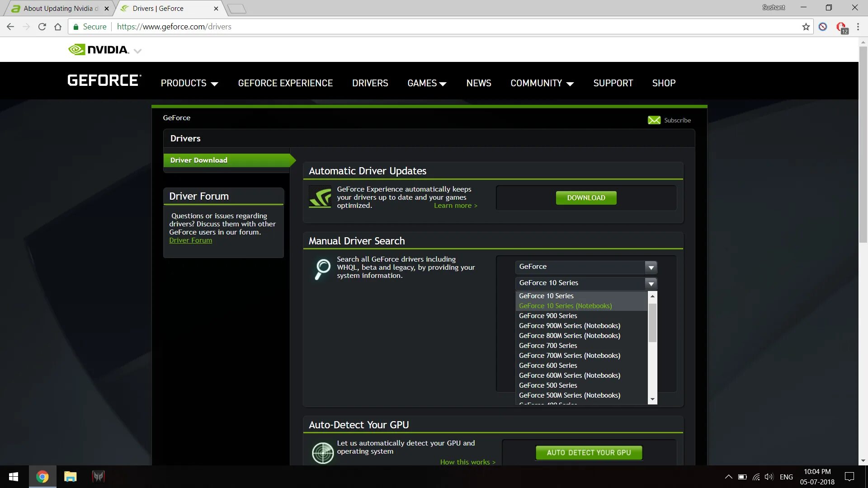Image resolution: width=868 pixels, height=488 pixels.
Task: Open How this works link
Action: click(468, 462)
